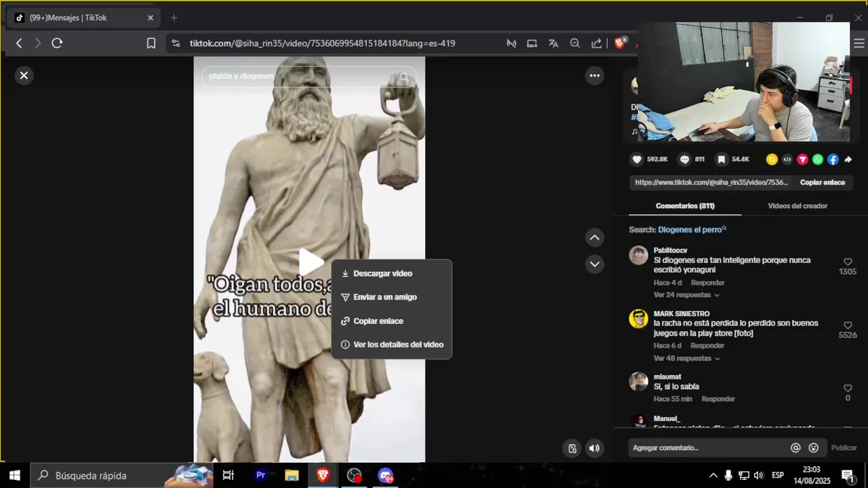The height and width of the screenshot is (488, 868).
Task: Click Copiar enlace button beside URL
Action: tap(822, 182)
